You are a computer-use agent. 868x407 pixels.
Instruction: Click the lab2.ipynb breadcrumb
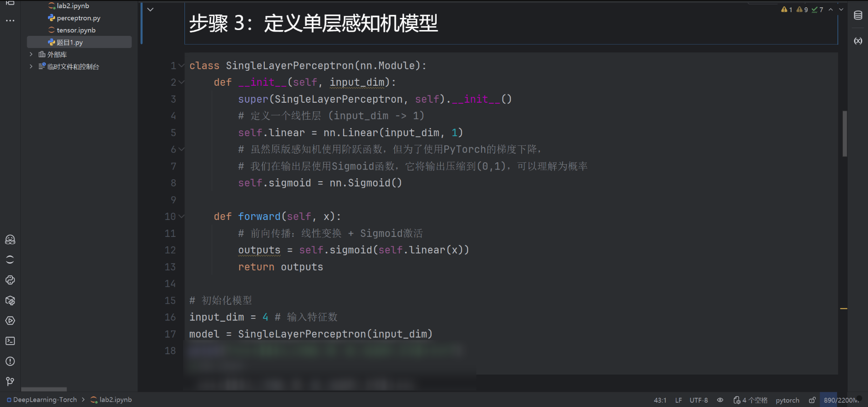tap(111, 400)
